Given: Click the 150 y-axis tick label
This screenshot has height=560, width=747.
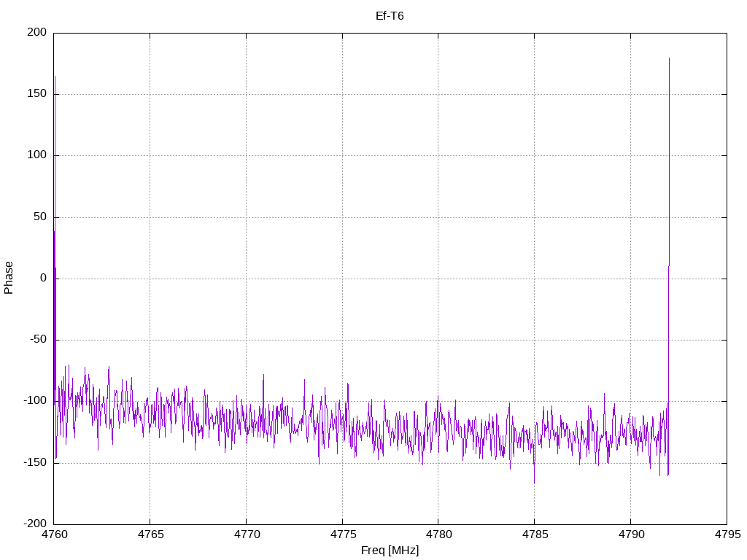Looking at the screenshot, I should [37, 94].
